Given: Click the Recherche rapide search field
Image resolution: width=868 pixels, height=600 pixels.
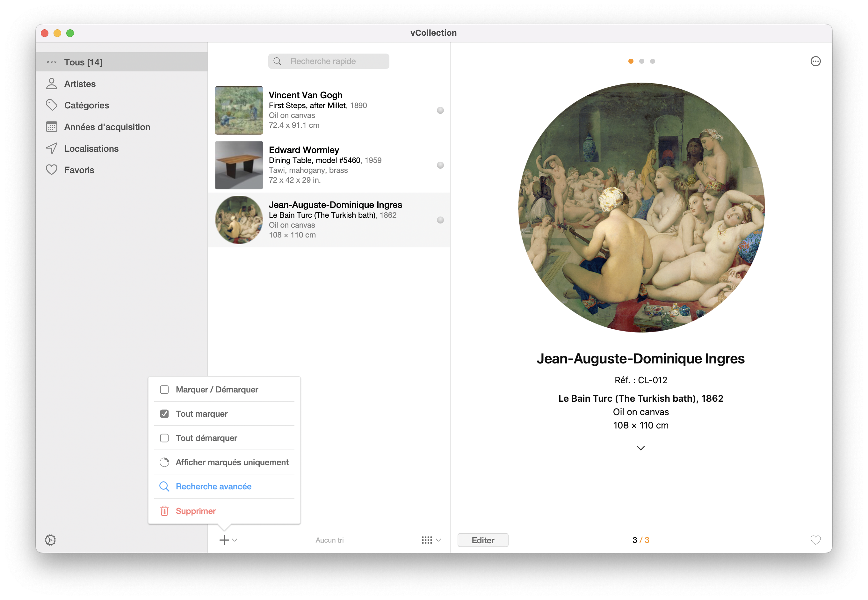Looking at the screenshot, I should [329, 61].
